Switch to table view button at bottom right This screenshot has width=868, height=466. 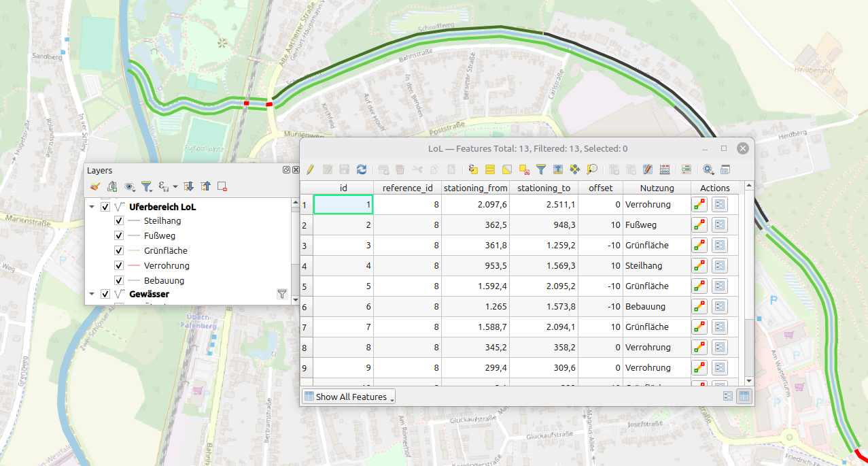pyautogui.click(x=745, y=396)
